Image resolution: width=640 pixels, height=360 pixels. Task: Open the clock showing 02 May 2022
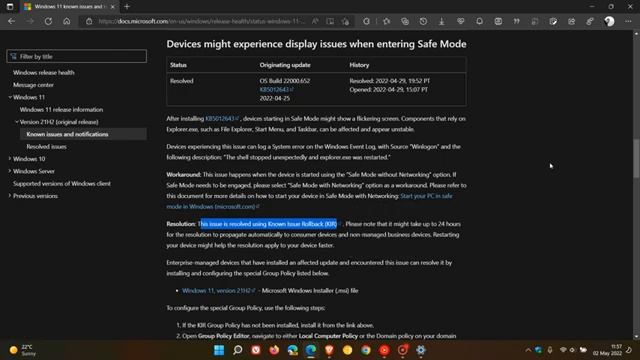coord(608,350)
